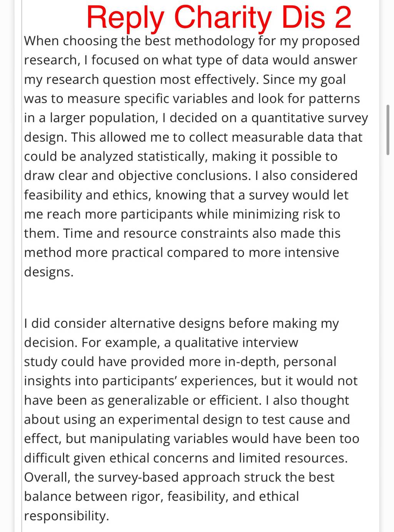The height and width of the screenshot is (532, 394).
Task: Click the vertical scrollbar thumb at right
Action: (388, 129)
